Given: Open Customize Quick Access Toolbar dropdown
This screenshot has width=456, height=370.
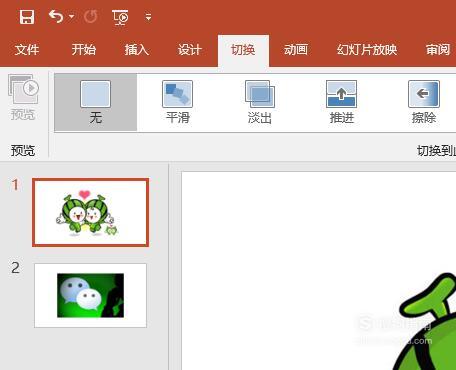Looking at the screenshot, I should tap(148, 17).
